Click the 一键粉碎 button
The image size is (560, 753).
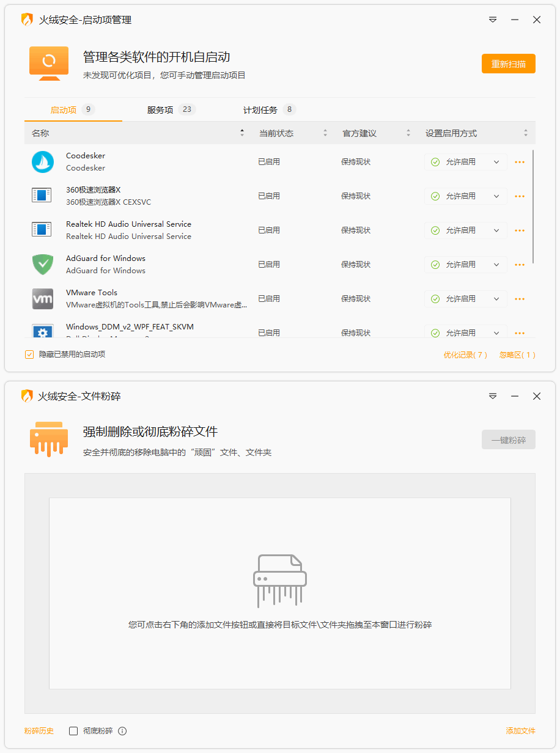(509, 440)
